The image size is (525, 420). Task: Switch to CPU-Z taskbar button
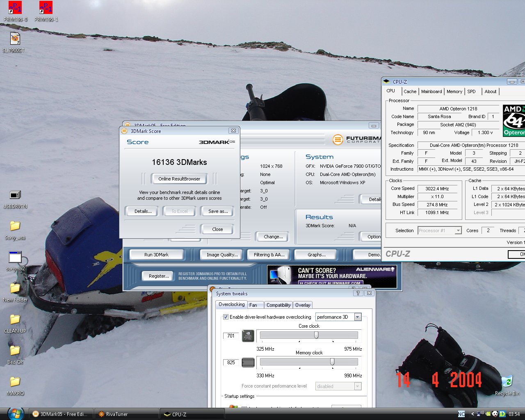point(192,414)
